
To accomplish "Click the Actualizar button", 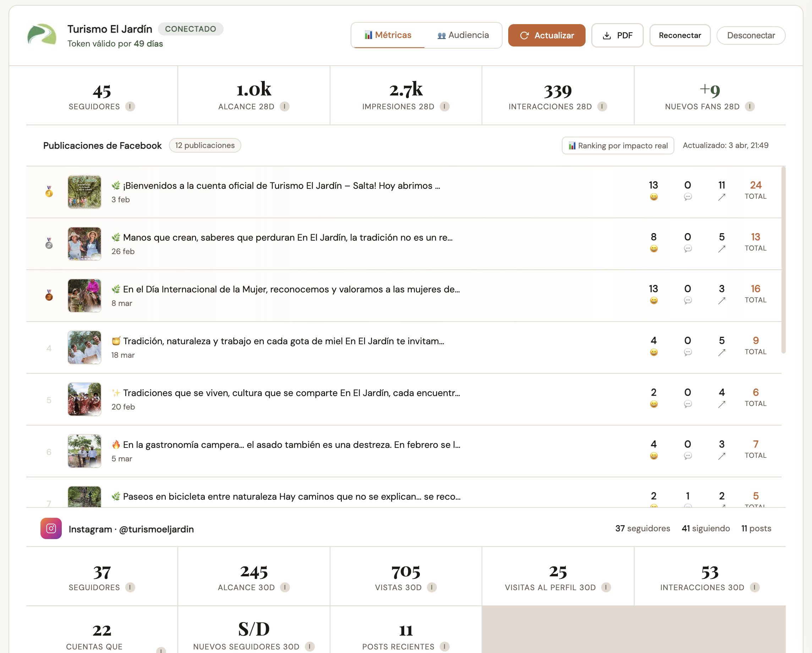I will coord(547,35).
